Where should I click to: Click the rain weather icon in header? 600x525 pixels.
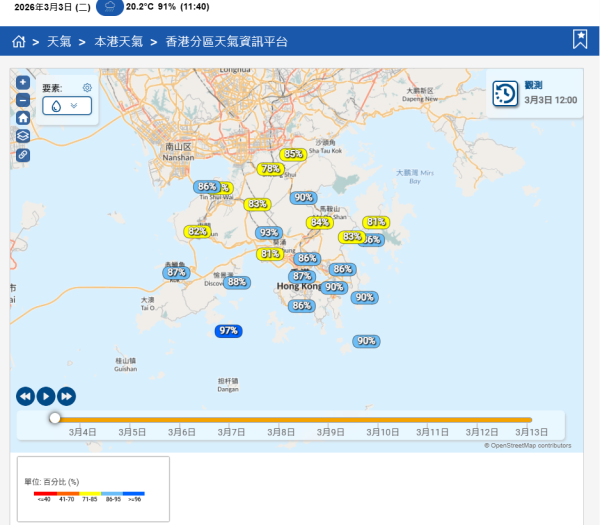tap(110, 7)
